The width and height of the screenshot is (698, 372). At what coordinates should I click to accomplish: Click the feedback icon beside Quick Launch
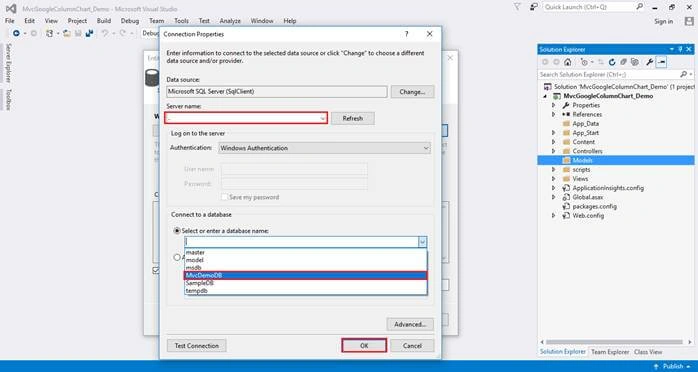pyautogui.click(x=534, y=7)
